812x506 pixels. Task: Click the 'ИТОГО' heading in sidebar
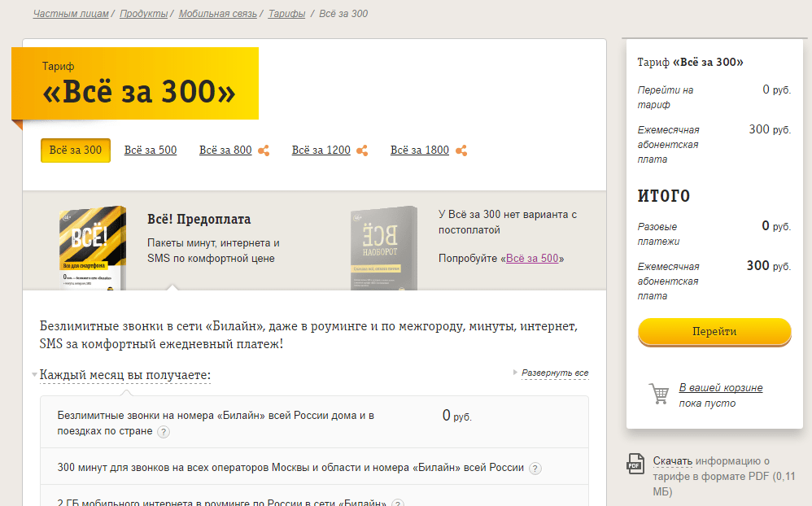point(663,196)
